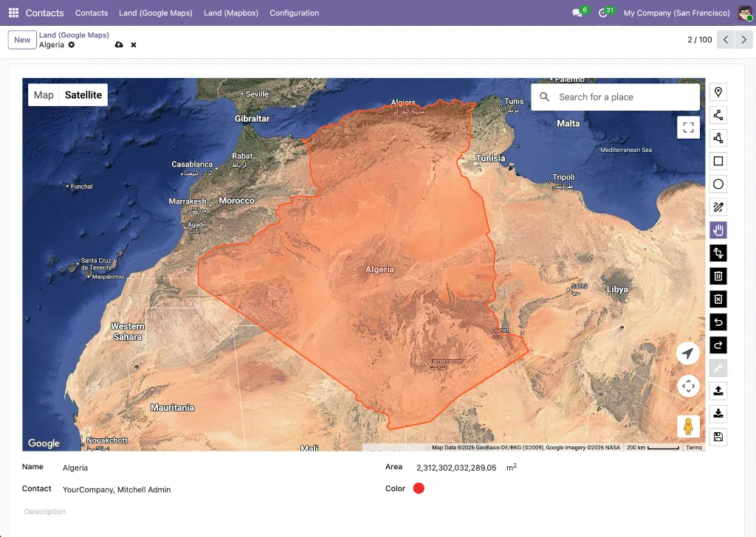Click the download export icon in toolbar

pyautogui.click(x=718, y=414)
